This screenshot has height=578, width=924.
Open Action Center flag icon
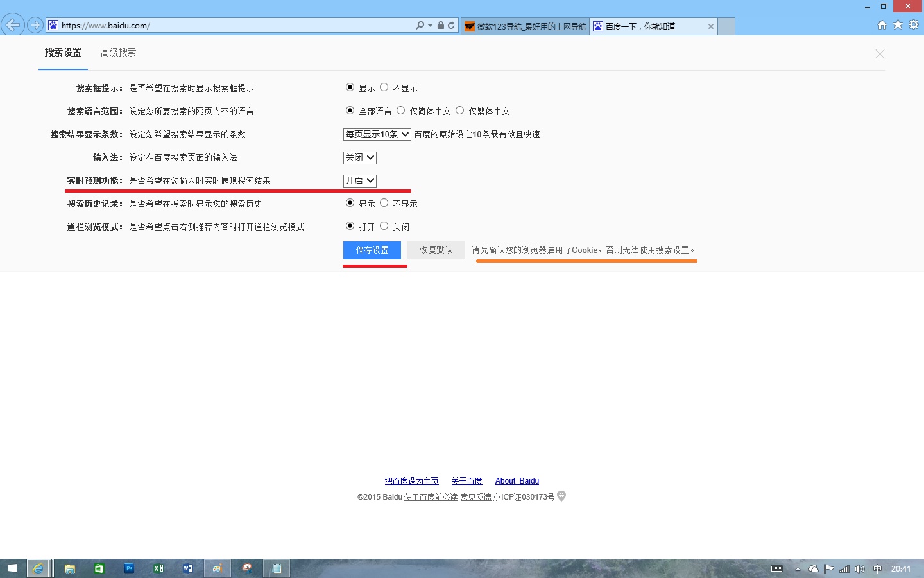828,569
